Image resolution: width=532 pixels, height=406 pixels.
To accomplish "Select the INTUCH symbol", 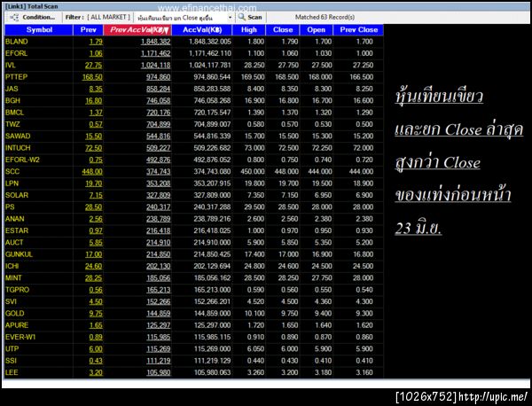I will coord(18,148).
